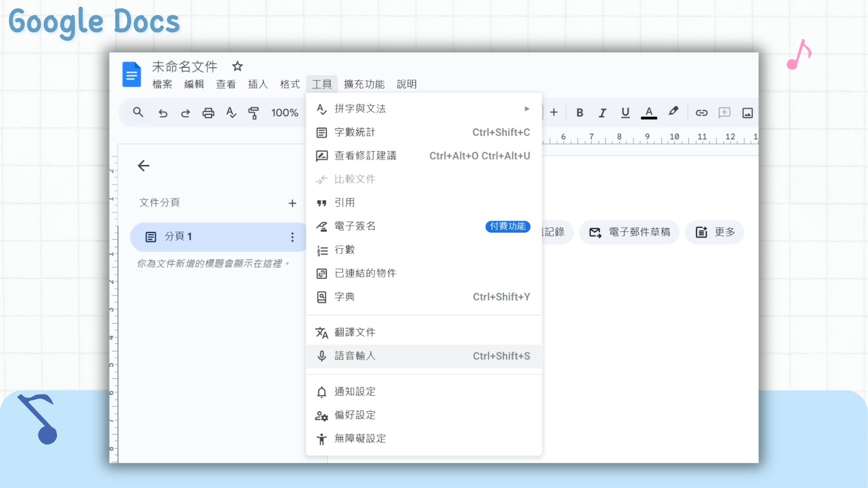Screen dimensions: 868x488
Task: Select 翻譯文件 menu entry
Action: pyautogui.click(x=424, y=333)
